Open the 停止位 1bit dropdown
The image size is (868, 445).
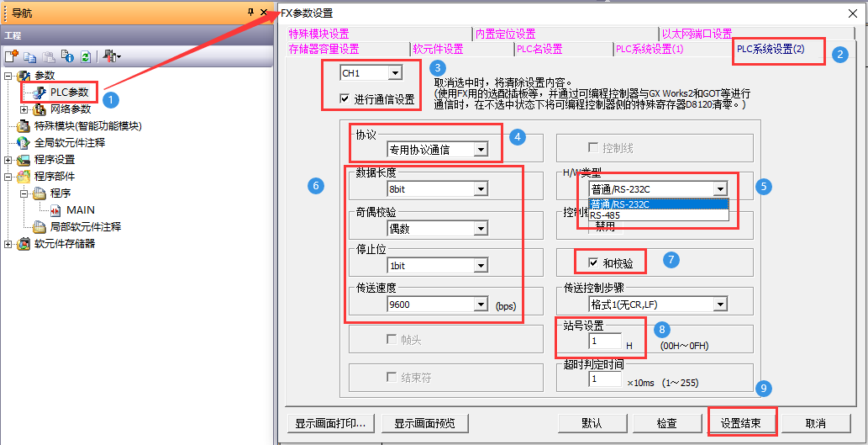point(481,266)
